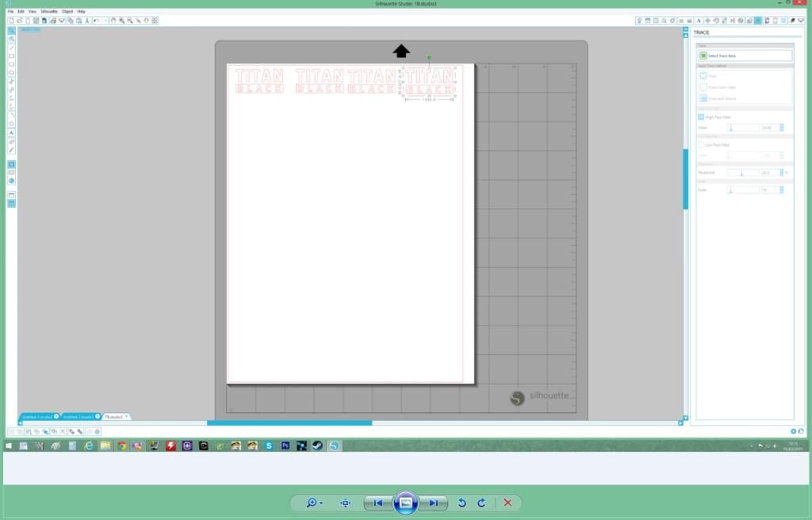Image resolution: width=812 pixels, height=520 pixels.
Task: Open the Text Style window icon
Action: 699,21
